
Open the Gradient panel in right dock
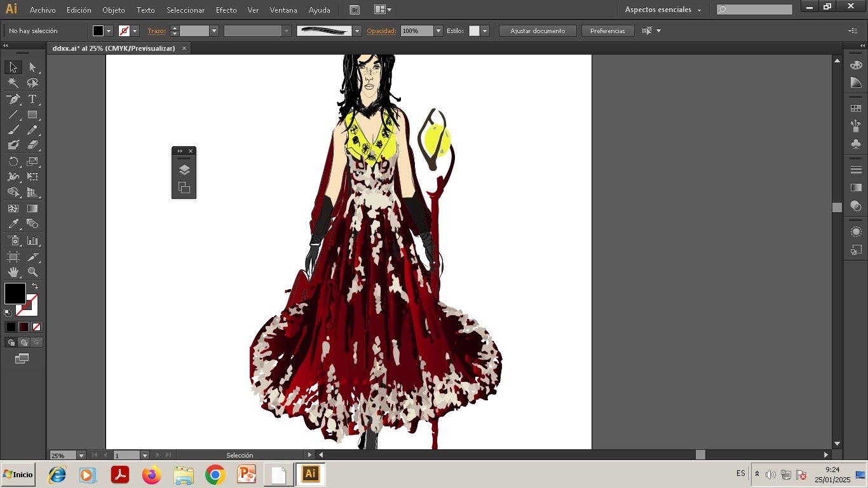(856, 187)
